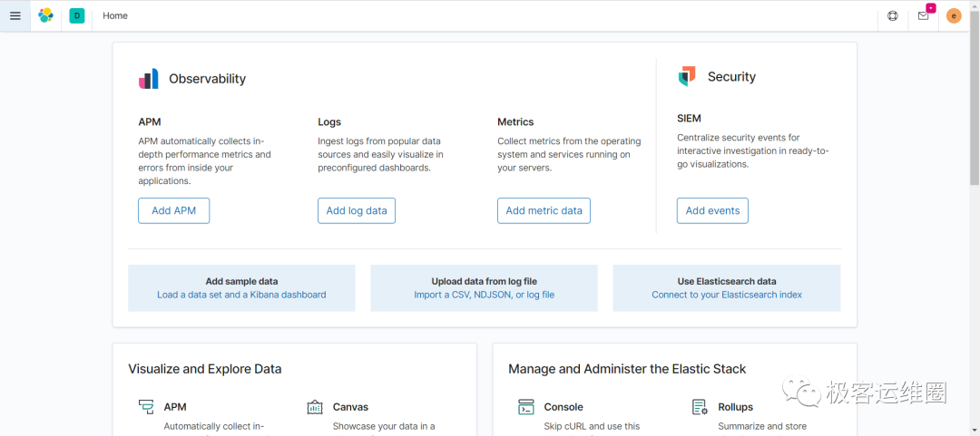Open the user avatar menu
Screen dimensions: 980x436
point(954,15)
